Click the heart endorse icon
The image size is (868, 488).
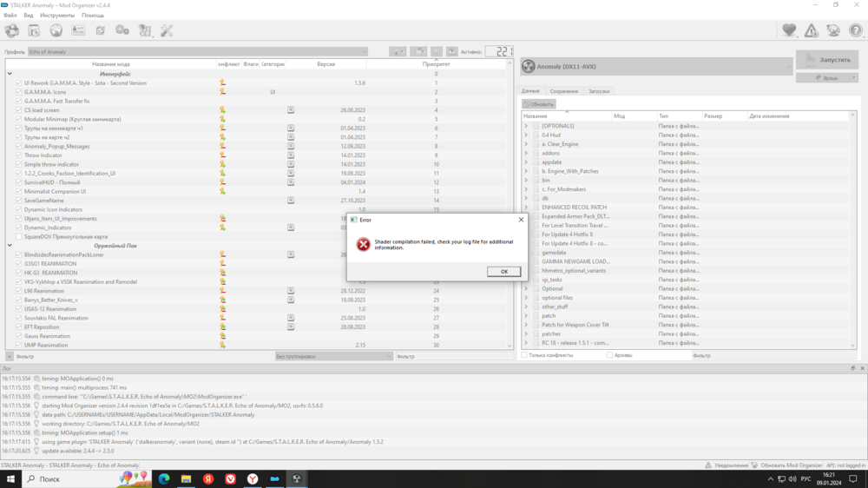(789, 31)
